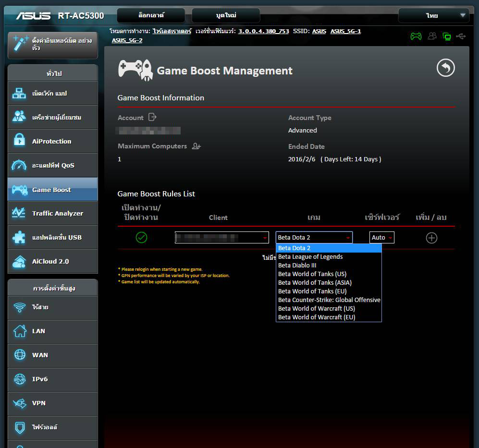
Task: Open IPv6 settings in the sidebar
Action: (x=52, y=379)
